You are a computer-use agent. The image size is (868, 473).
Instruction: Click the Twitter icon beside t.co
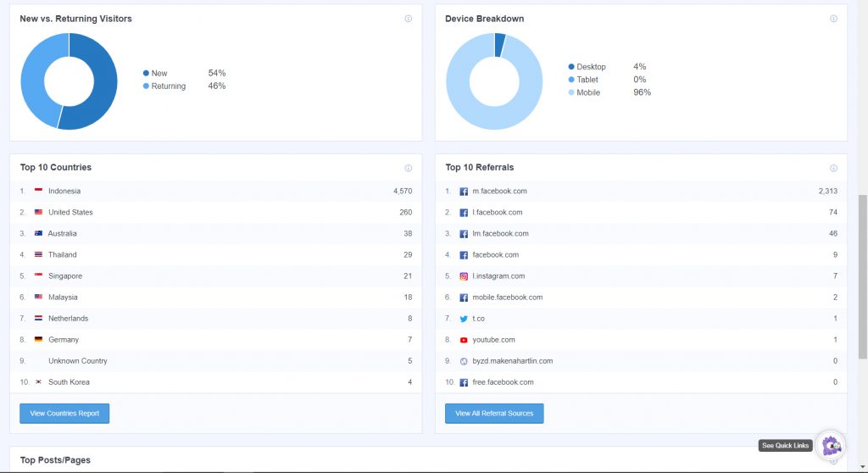(x=464, y=319)
